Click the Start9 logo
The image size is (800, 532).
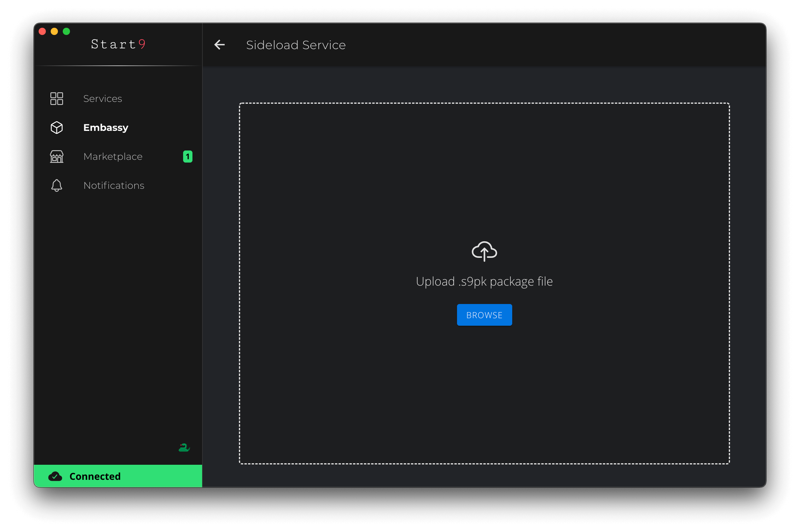tap(119, 44)
